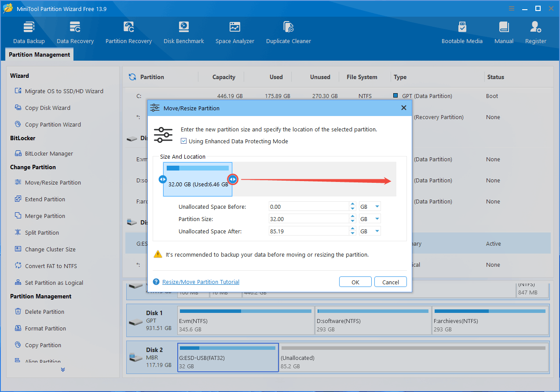
Task: Choose Format Partition
Action: [40, 328]
